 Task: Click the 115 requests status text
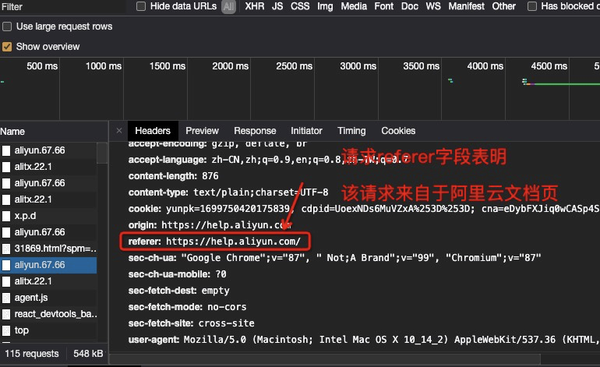click(x=32, y=354)
